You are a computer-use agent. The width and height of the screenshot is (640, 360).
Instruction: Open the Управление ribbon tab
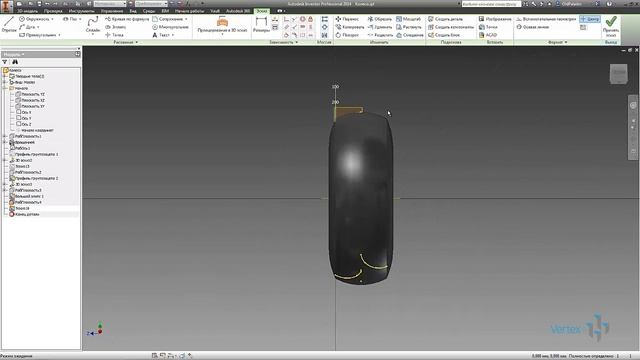point(112,11)
